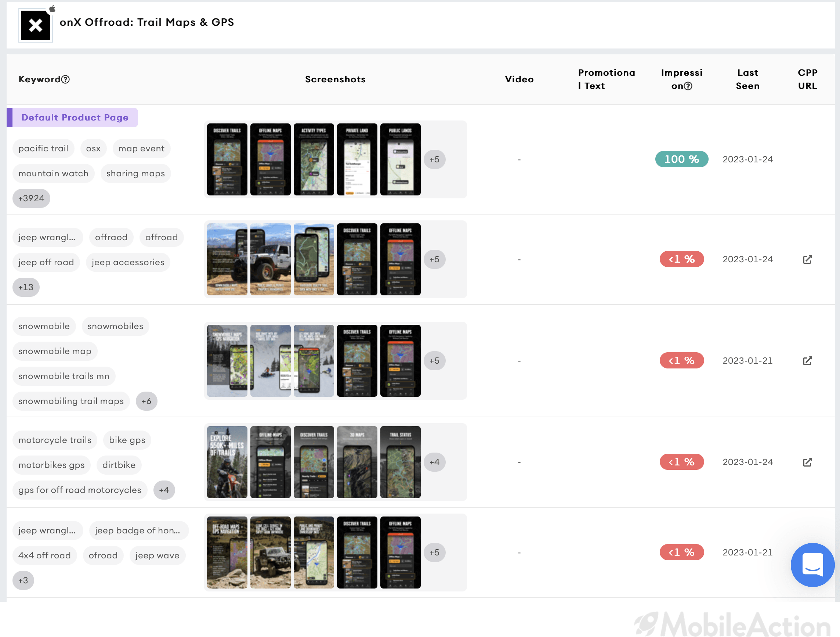Image resolution: width=840 pixels, height=637 pixels.
Task: Click the 'osx' keyword chip
Action: point(93,149)
